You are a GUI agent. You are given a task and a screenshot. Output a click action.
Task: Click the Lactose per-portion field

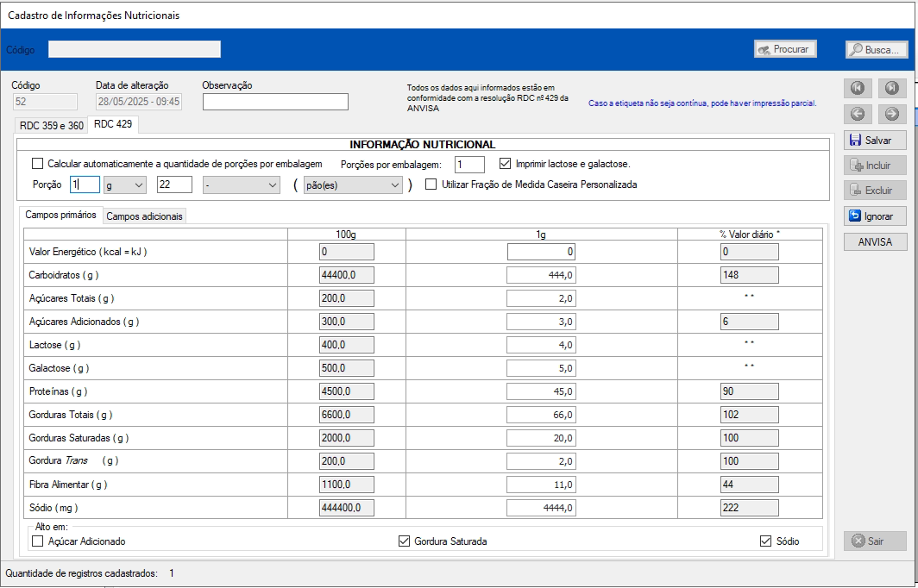(x=541, y=345)
